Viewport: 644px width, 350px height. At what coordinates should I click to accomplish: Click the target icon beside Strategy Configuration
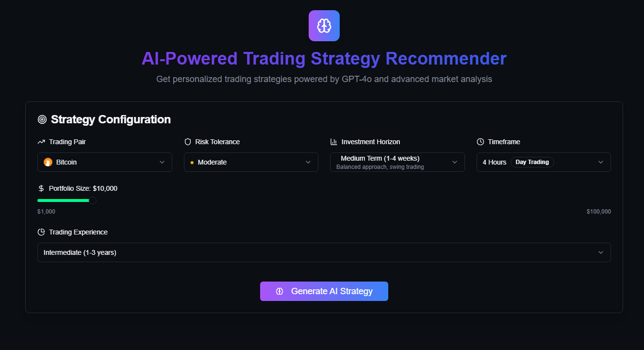tap(42, 119)
